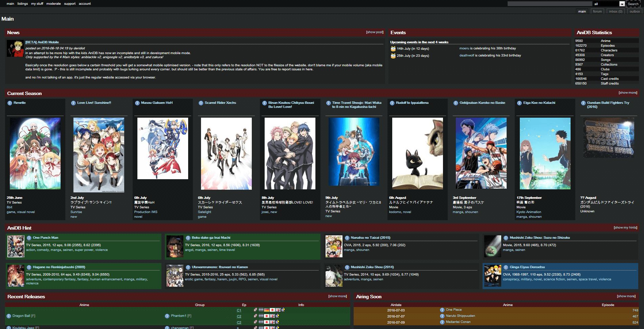644x329 pixels.
Task: Click info icon beside Eiga Koe no Katachi
Action: pyautogui.click(x=519, y=103)
